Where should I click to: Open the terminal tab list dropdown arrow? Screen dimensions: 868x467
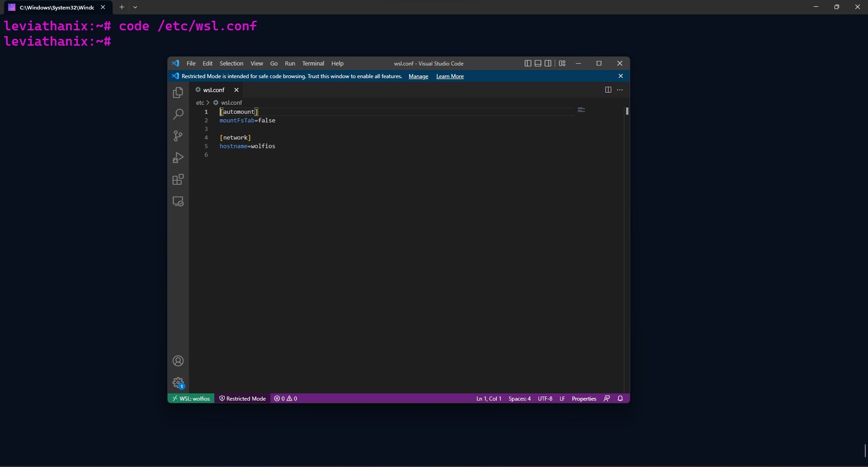pos(135,7)
